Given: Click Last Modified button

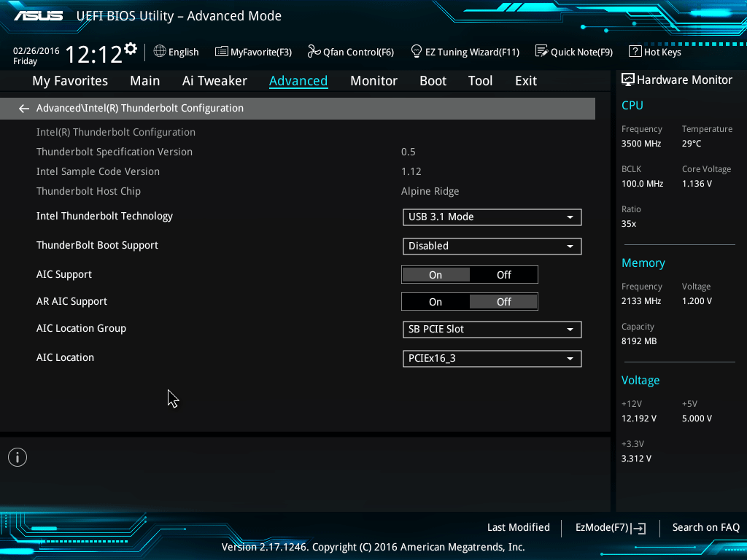Looking at the screenshot, I should pyautogui.click(x=518, y=527).
